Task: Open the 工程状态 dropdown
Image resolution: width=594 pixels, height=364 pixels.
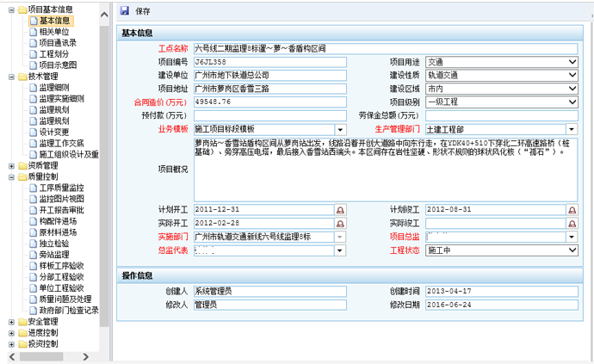Action: pos(572,250)
